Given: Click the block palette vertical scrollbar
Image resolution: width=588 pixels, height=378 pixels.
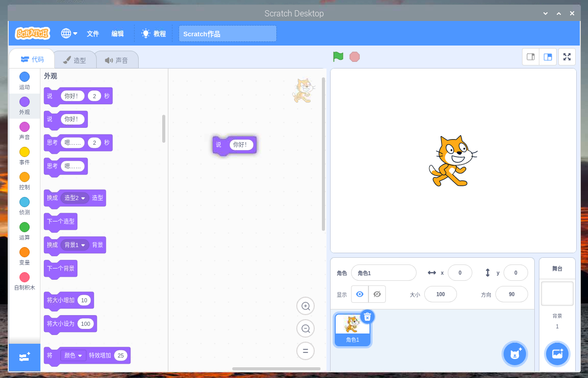Looking at the screenshot, I should 163,128.
